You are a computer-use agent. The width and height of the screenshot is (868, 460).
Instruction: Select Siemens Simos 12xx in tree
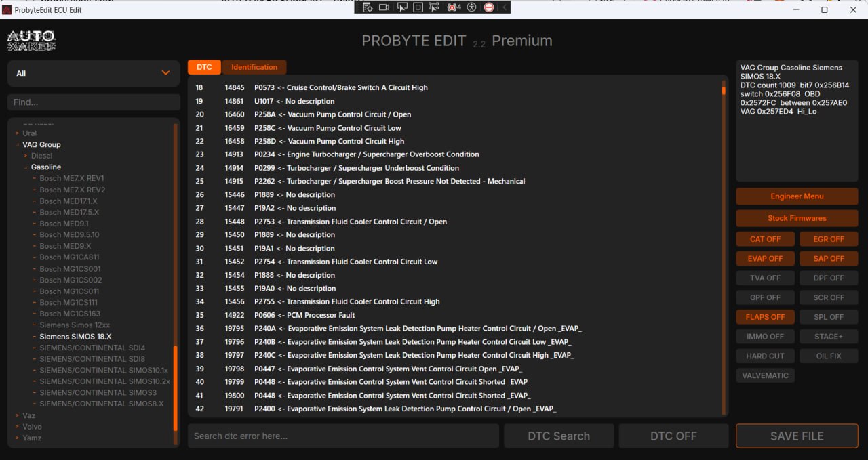pyautogui.click(x=75, y=325)
